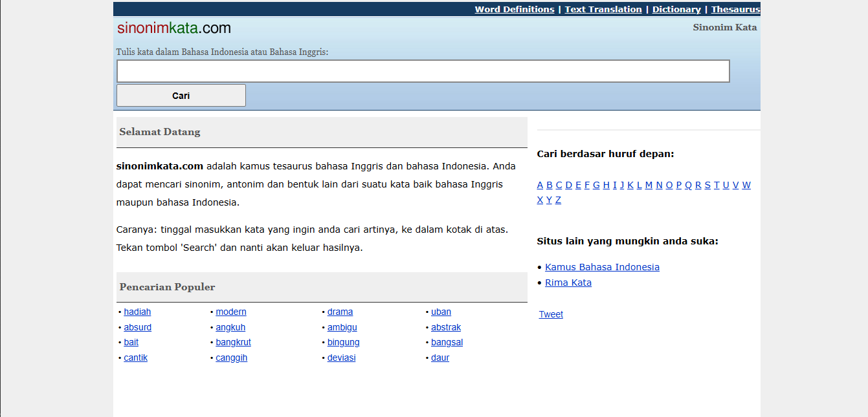Open popular search word daur

click(x=440, y=358)
